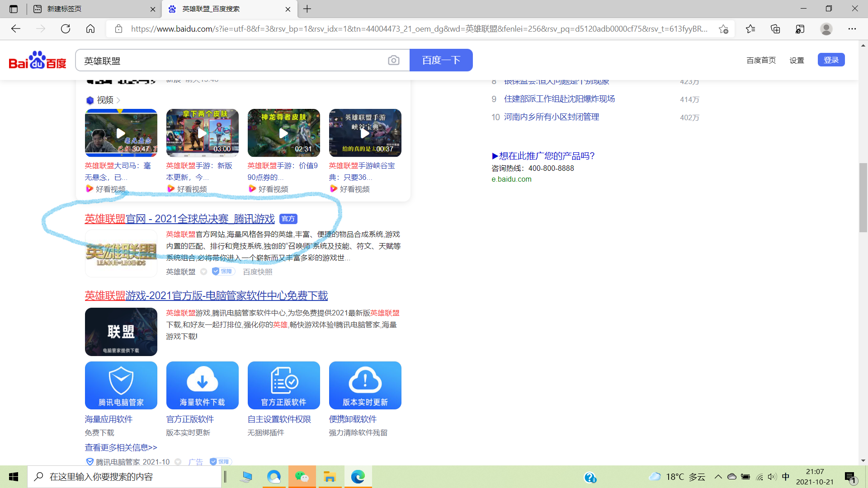Click the 便携卸载软件 link
Screen dimensions: 868x488
click(x=353, y=419)
